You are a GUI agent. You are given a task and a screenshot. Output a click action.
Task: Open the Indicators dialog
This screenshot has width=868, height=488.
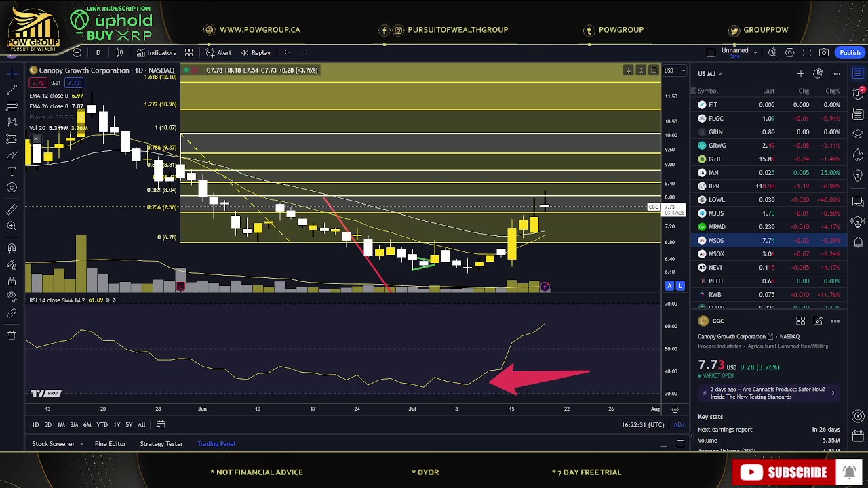pyautogui.click(x=156, y=52)
